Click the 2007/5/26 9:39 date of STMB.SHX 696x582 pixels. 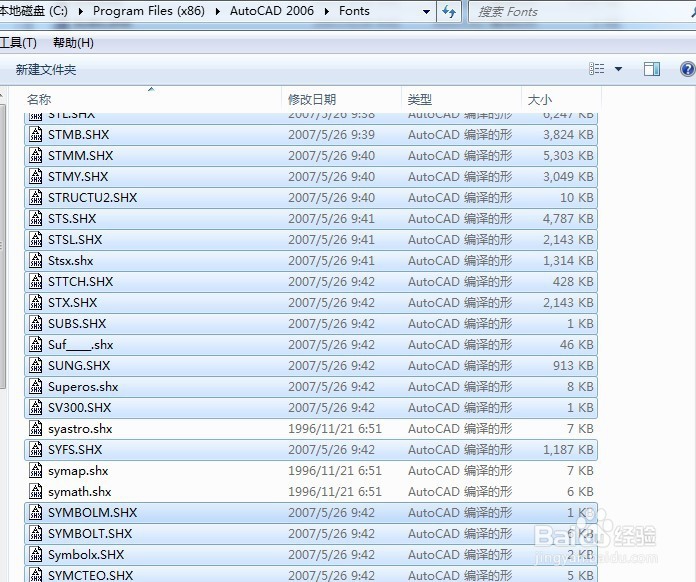point(331,135)
